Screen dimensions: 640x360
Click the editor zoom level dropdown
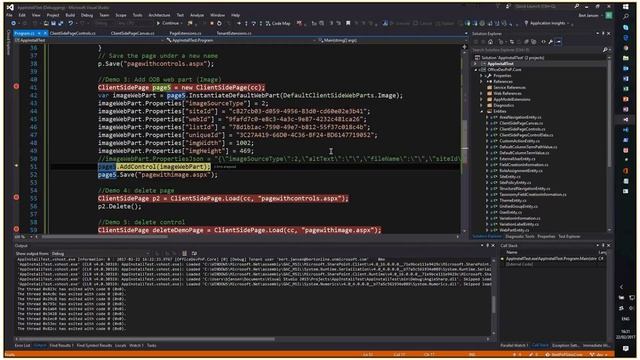point(22,237)
